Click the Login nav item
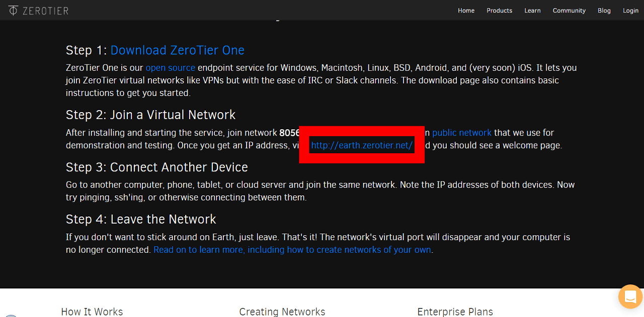Image resolution: width=644 pixels, height=317 pixels. [630, 11]
